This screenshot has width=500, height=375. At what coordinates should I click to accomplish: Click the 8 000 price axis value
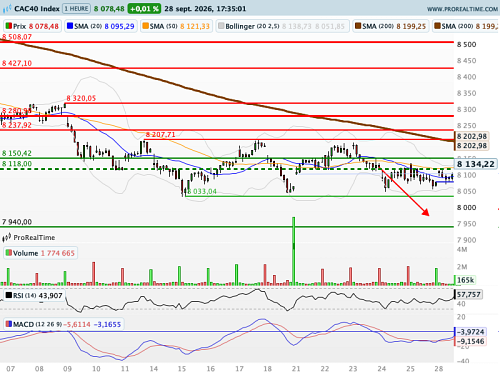click(x=466, y=208)
